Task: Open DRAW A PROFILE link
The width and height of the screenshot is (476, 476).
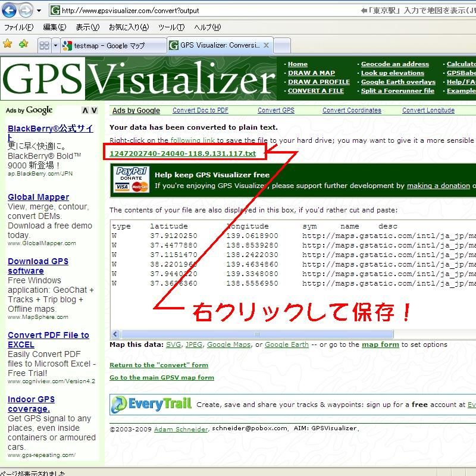Action: tap(319, 82)
